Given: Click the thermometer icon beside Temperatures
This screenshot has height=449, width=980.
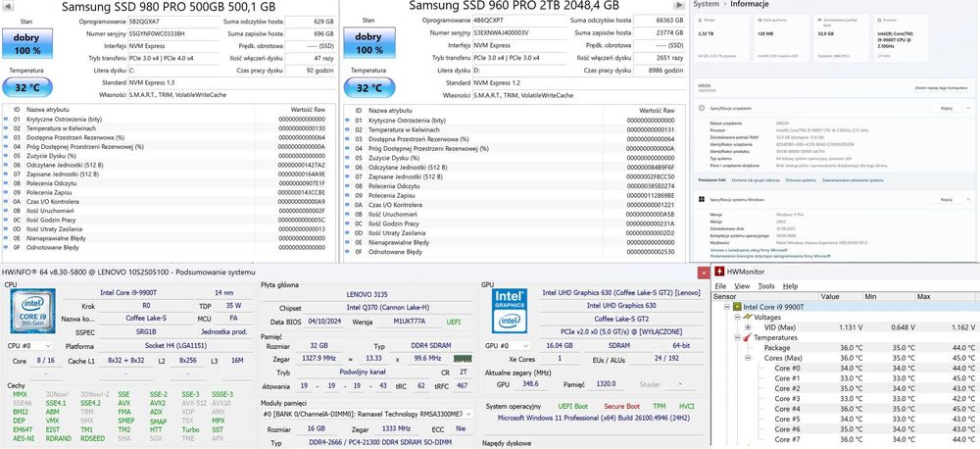Looking at the screenshot, I should [x=746, y=337].
